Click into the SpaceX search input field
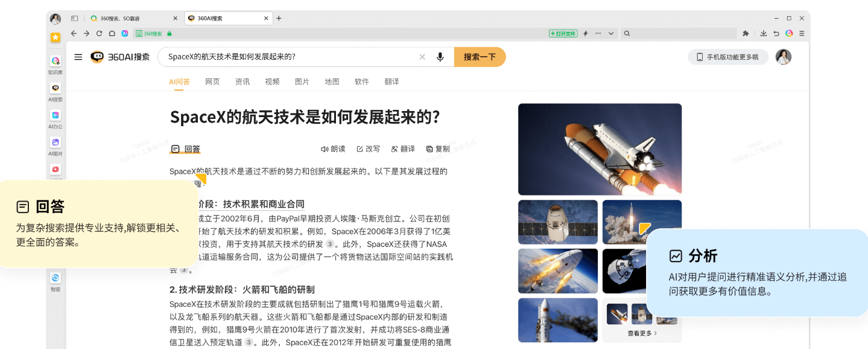 pyautogui.click(x=290, y=57)
